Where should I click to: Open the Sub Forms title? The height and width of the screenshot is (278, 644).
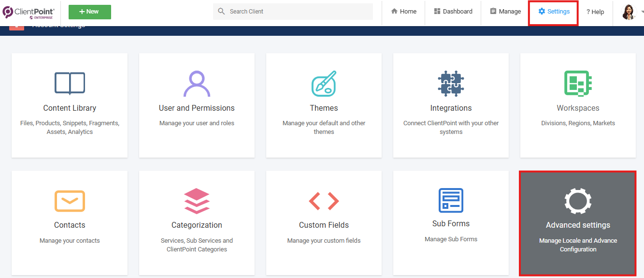click(x=451, y=223)
